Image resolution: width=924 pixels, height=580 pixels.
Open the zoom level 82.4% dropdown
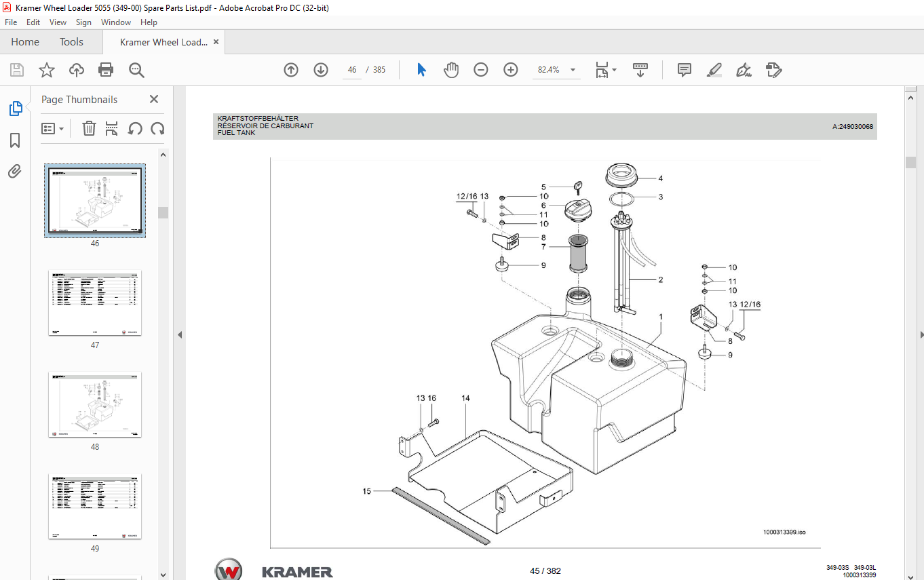pyautogui.click(x=573, y=70)
